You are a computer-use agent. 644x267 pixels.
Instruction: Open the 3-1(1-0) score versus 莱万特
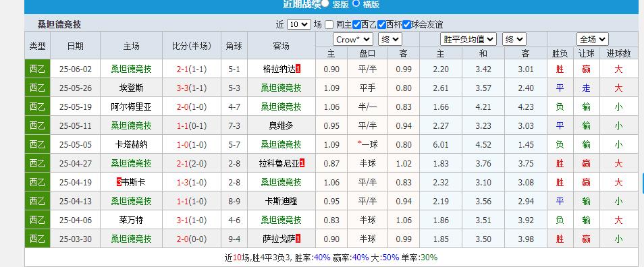[192, 220]
